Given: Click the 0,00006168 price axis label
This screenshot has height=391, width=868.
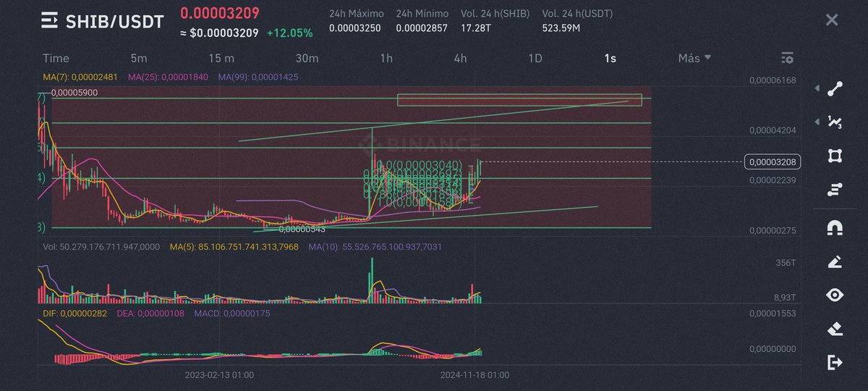Looking at the screenshot, I should pos(773,80).
